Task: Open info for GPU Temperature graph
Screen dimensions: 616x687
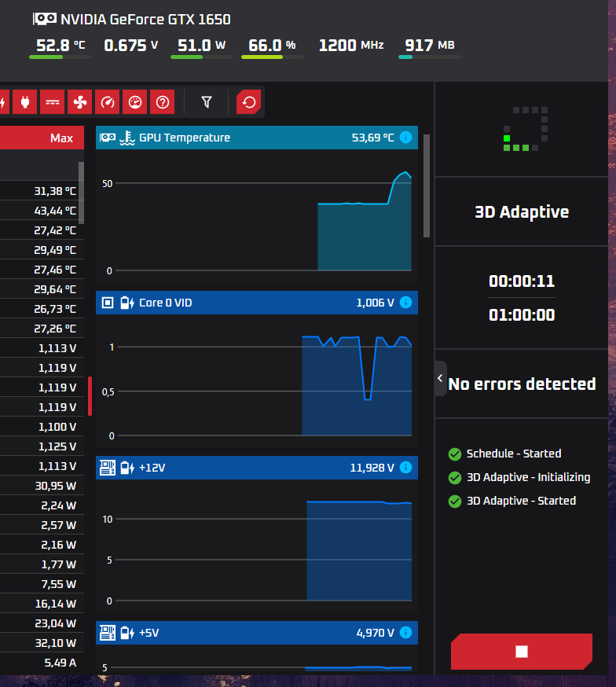Action: coord(406,137)
